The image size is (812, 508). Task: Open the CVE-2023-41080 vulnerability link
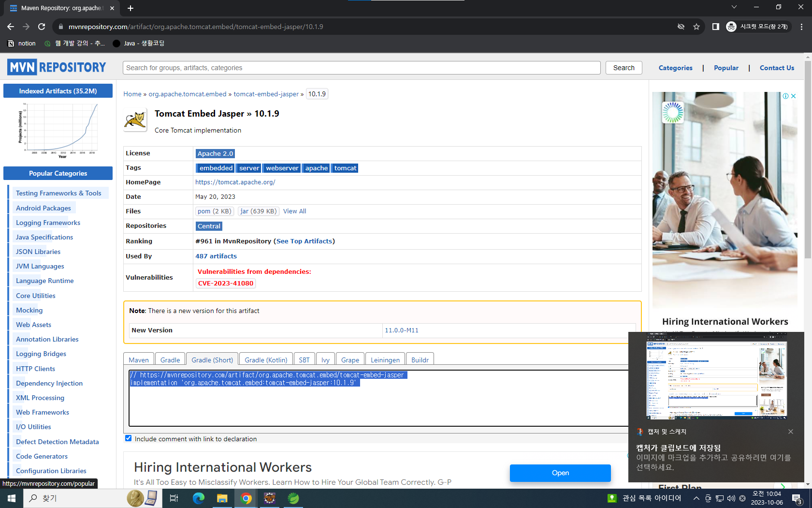pyautogui.click(x=226, y=283)
